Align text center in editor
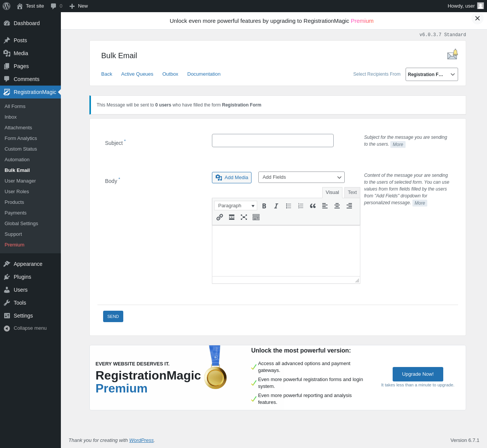 (337, 206)
